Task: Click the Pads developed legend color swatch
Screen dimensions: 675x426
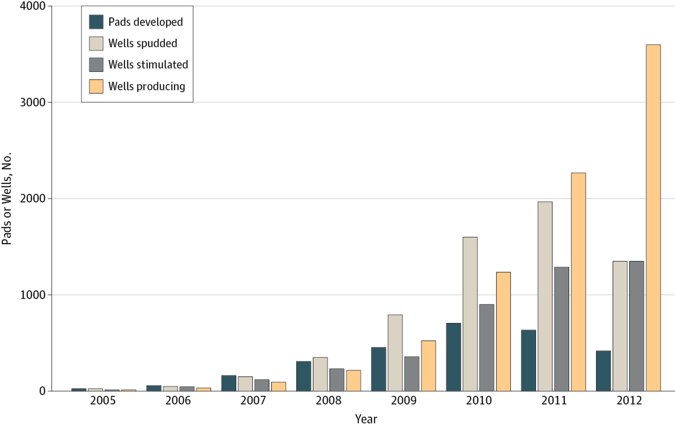Action: (97, 21)
